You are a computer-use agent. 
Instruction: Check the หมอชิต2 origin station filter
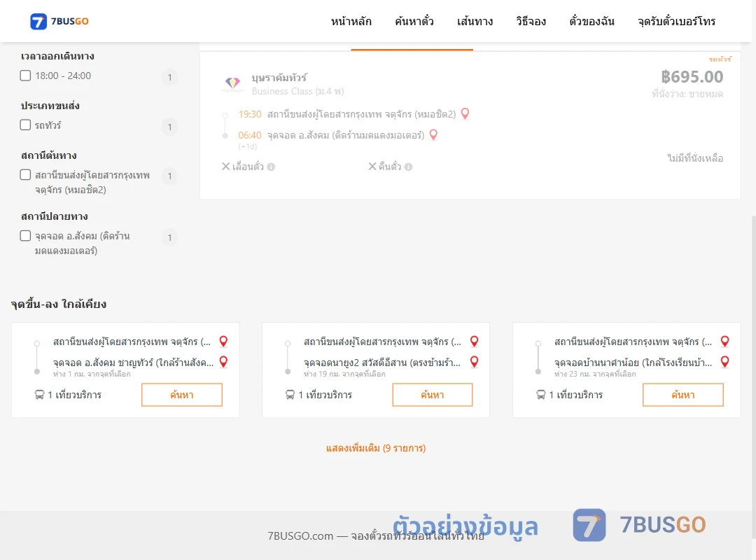(26, 174)
